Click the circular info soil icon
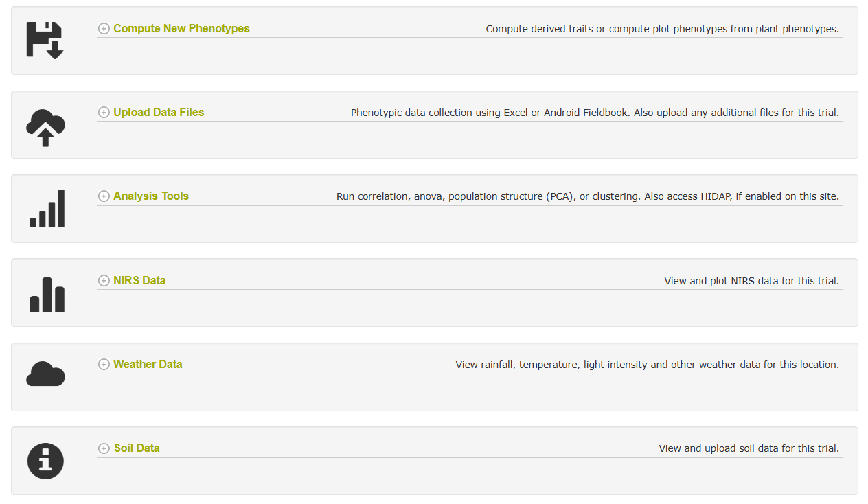 (45, 461)
